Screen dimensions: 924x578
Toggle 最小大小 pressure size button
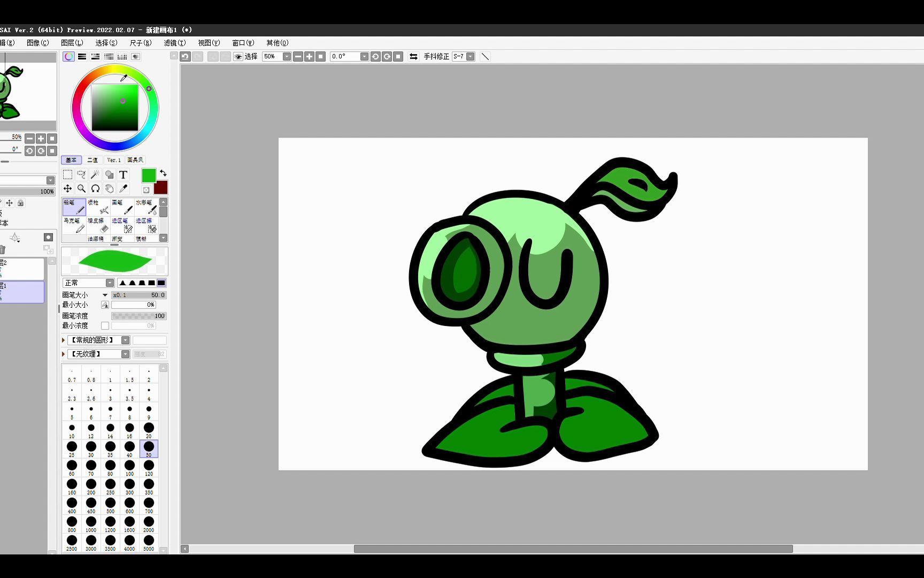pyautogui.click(x=105, y=305)
